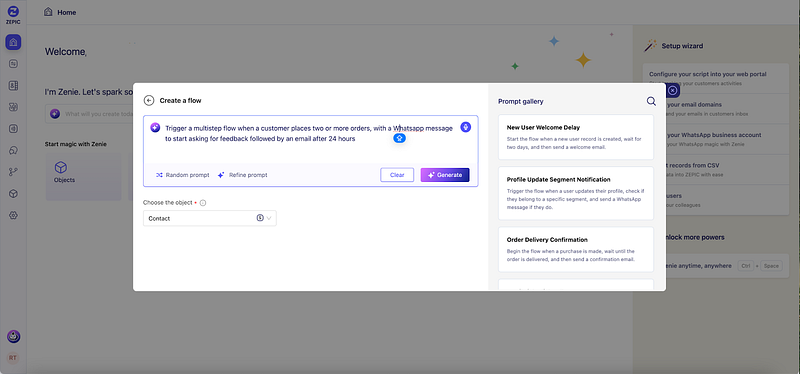
Task: Click the Generate button
Action: pos(445,175)
